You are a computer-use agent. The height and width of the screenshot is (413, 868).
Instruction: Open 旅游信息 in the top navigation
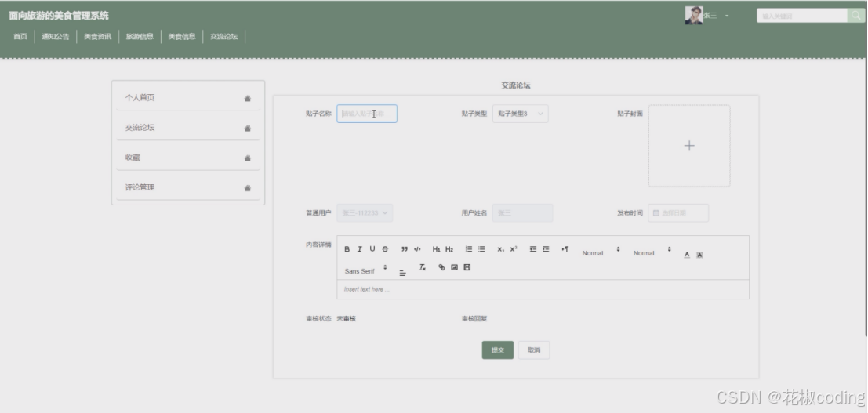[x=140, y=37]
